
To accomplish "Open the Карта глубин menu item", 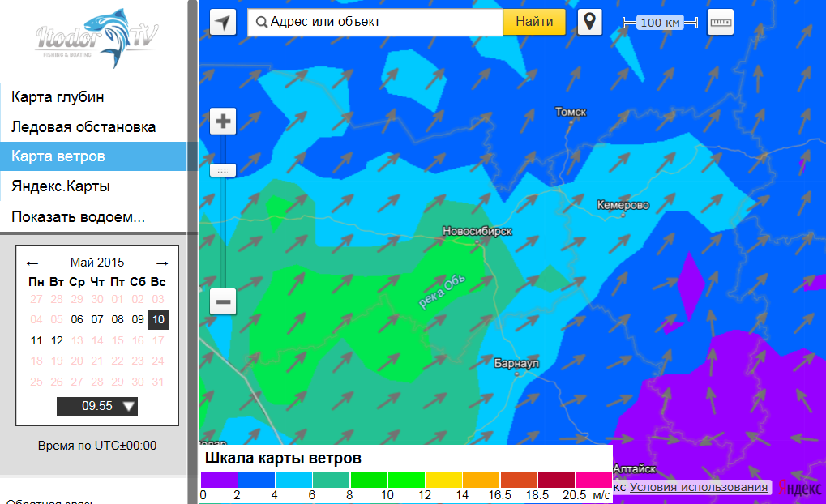I will pos(58,97).
